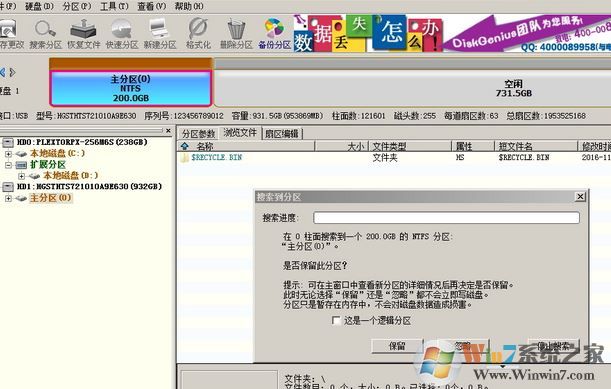Close the partition-found dialog

tap(580, 196)
